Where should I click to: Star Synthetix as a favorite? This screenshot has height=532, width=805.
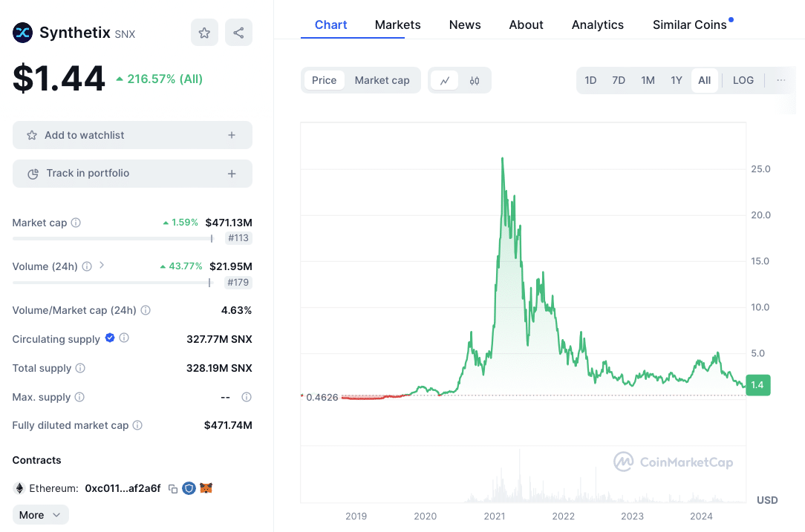point(204,33)
